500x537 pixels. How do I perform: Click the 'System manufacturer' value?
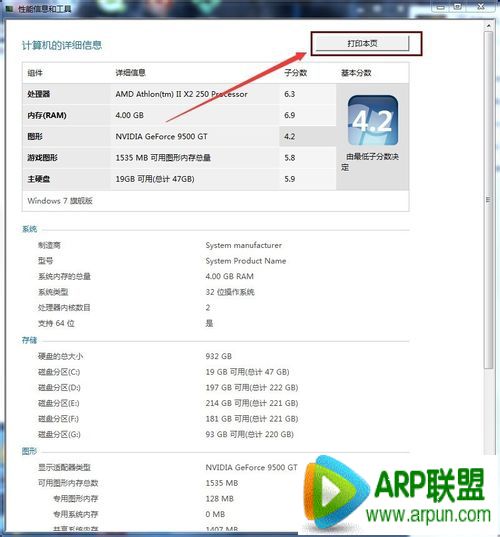[243, 245]
